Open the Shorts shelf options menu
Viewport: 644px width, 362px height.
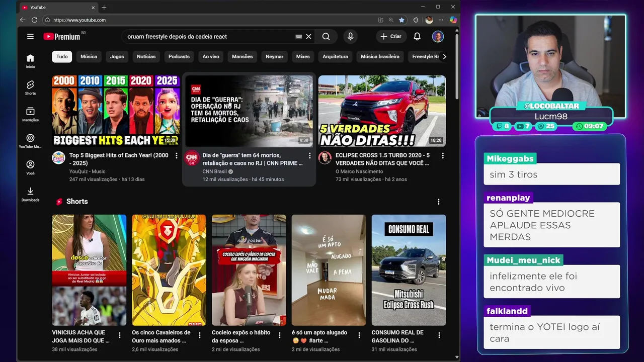coord(438,202)
